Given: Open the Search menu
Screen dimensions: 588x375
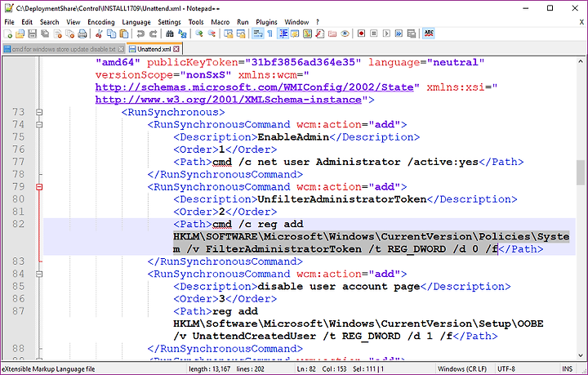Looking at the screenshot, I should (x=50, y=22).
